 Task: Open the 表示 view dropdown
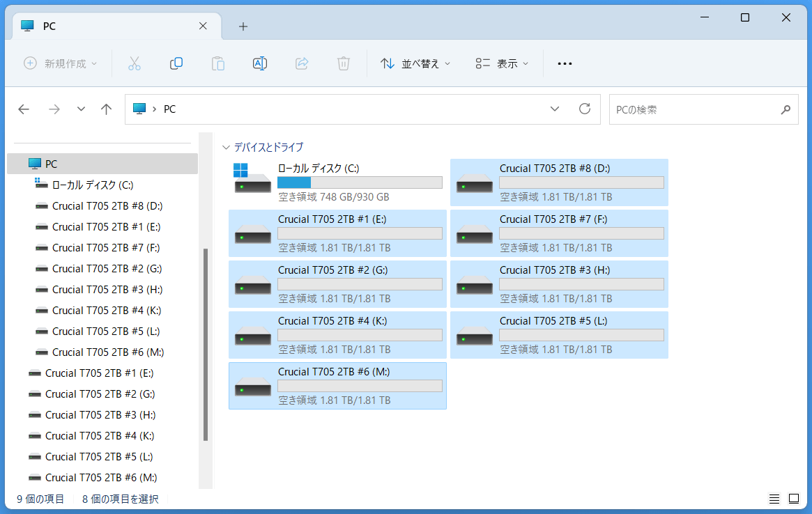pos(502,63)
